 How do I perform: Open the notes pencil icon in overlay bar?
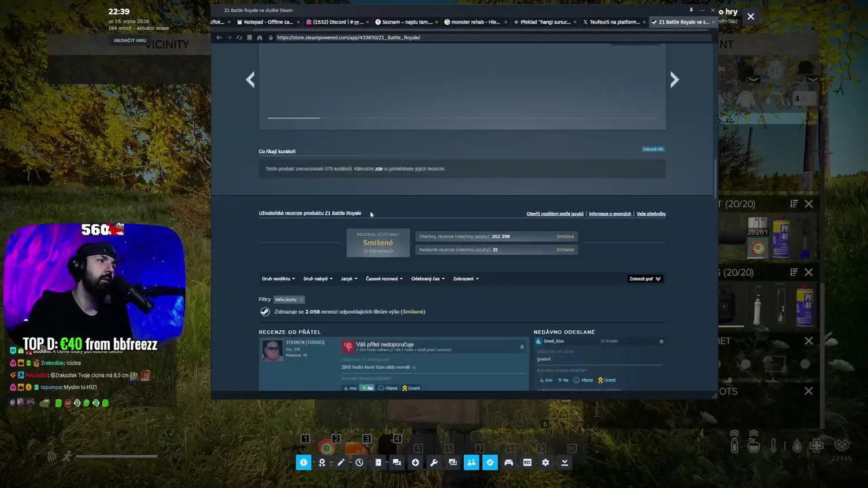[x=340, y=462]
